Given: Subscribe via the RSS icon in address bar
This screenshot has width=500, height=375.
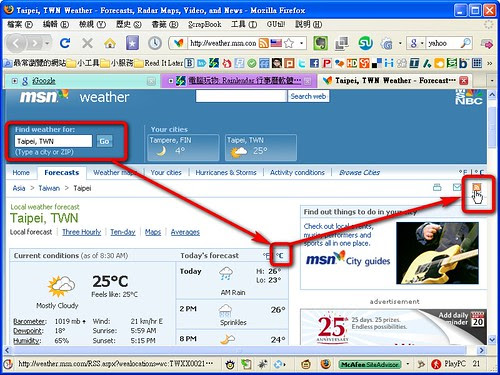Looking at the screenshot, I should (x=264, y=43).
